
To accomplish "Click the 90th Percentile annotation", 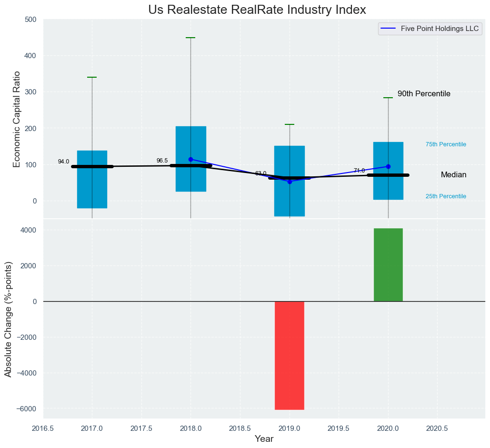I will [424, 94].
